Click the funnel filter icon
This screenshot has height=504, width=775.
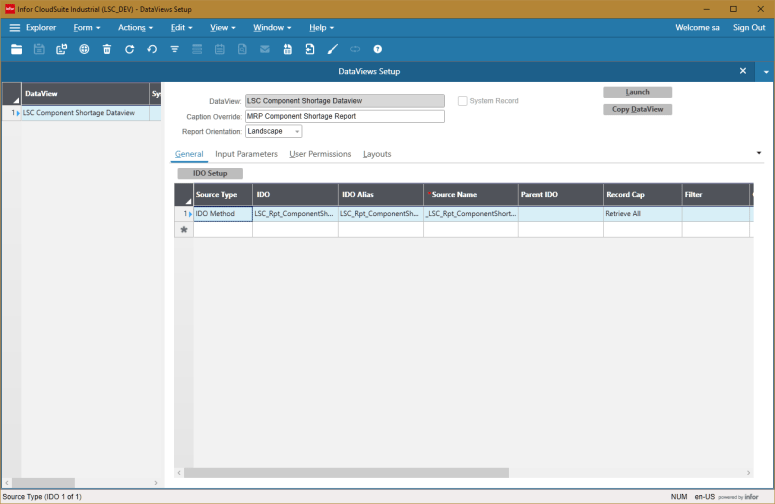coord(174,49)
